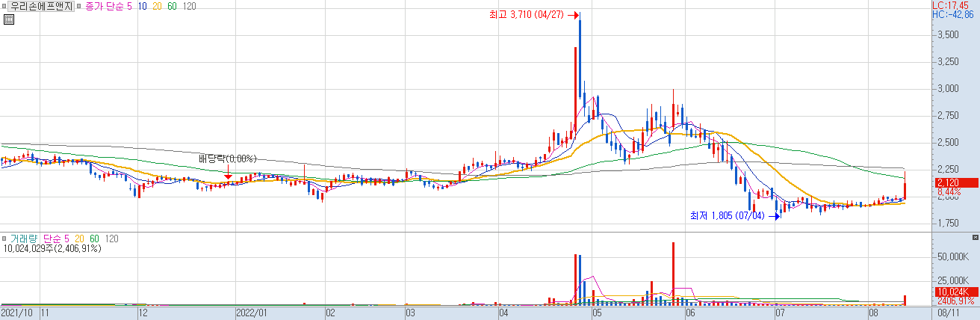
Task: Click the 3,500 price axis label
Action: click(x=949, y=34)
